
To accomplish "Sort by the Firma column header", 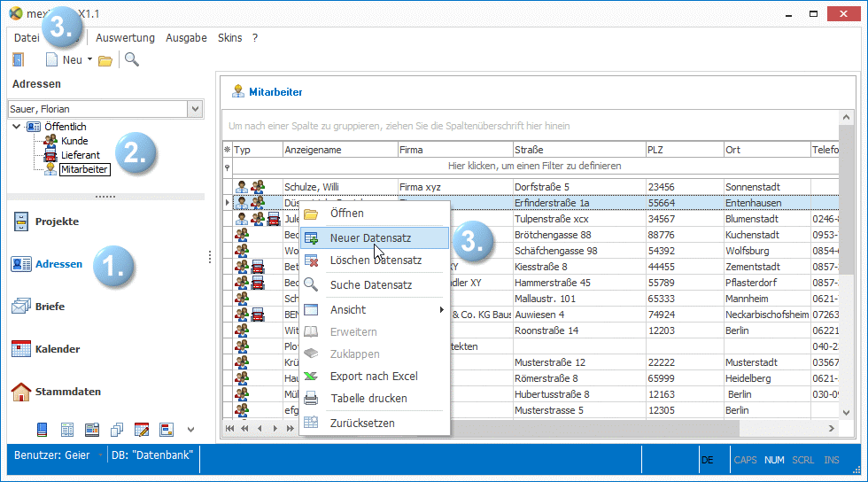I will pos(455,150).
